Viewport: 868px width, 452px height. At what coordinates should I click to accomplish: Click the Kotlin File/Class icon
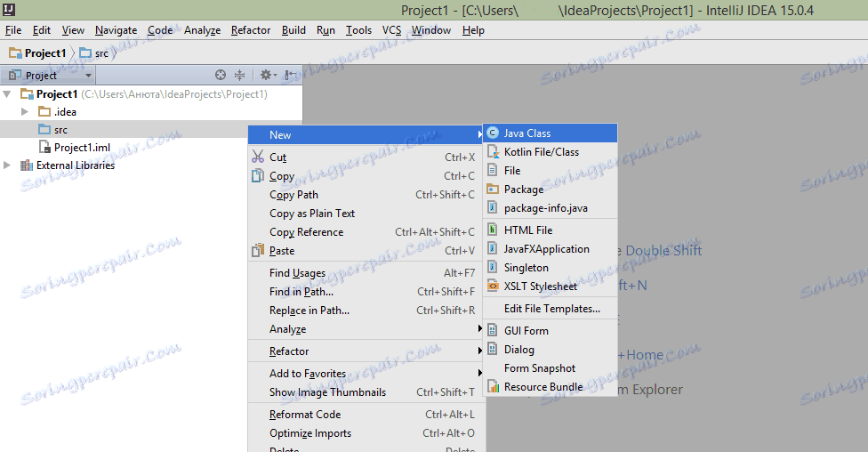[x=492, y=152]
